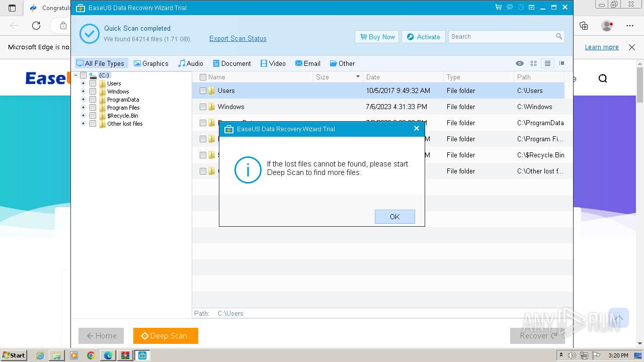Sort by the Type column header
644x362 pixels.
(x=478, y=77)
